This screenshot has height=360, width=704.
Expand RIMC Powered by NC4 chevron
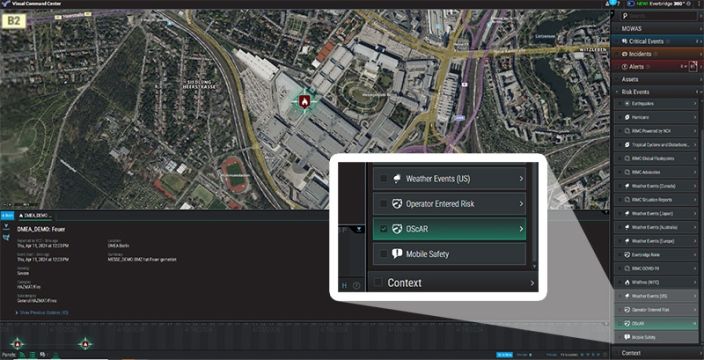point(695,131)
